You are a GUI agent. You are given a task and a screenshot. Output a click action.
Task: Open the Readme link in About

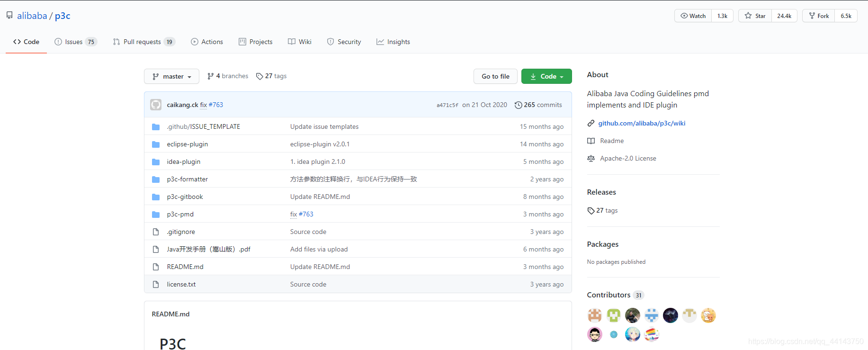pyautogui.click(x=612, y=141)
